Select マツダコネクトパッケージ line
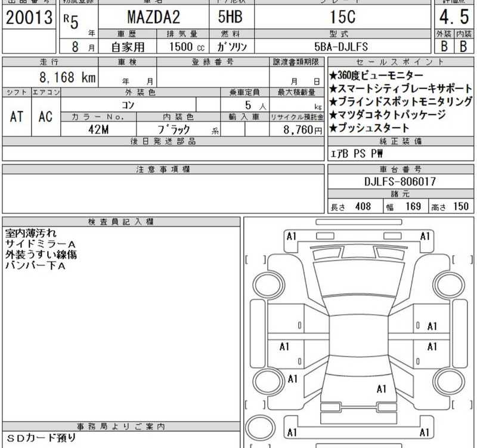 pyautogui.click(x=388, y=115)
